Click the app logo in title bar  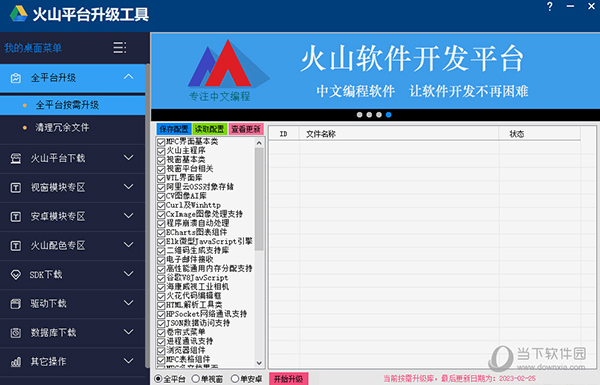[19, 14]
